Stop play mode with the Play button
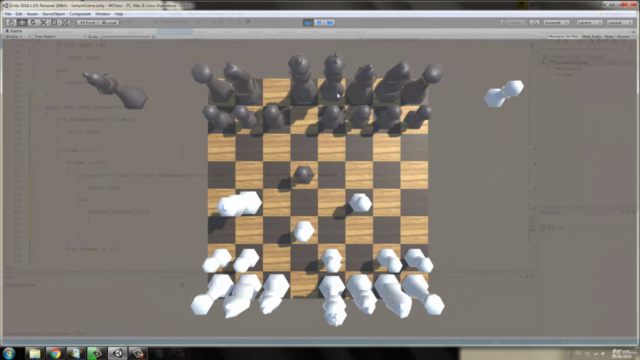 308,22
